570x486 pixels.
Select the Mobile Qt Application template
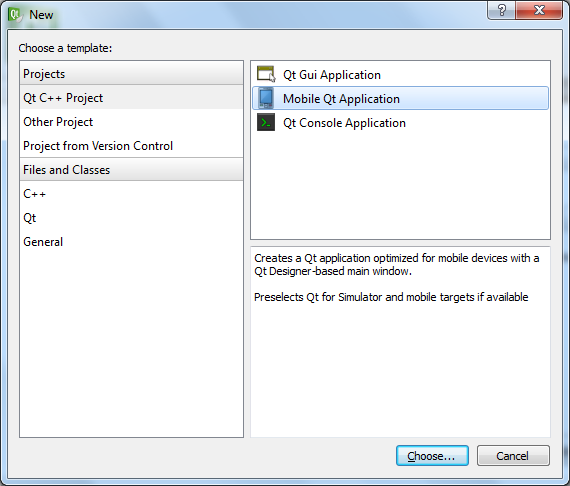click(400, 99)
